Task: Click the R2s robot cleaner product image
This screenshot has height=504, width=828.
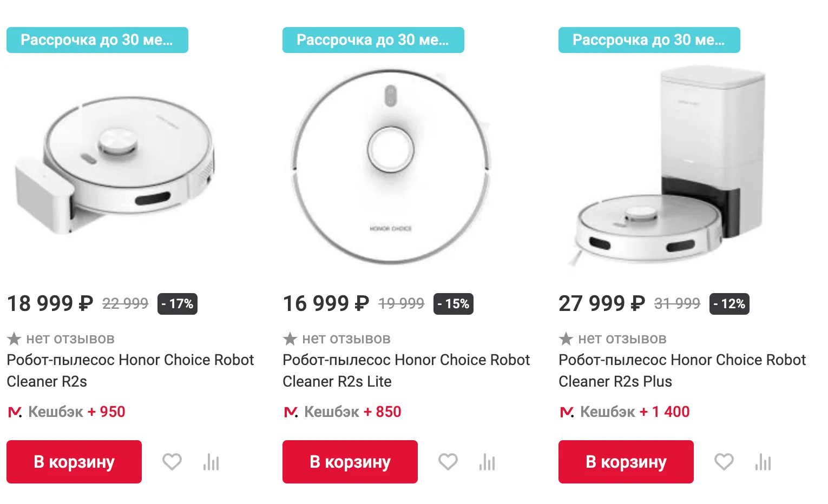Action: pyautogui.click(x=116, y=165)
